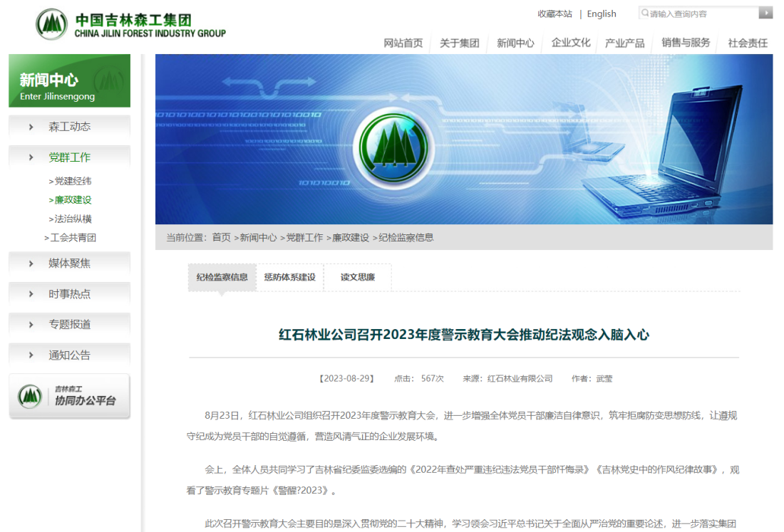Switch site language to English
The width and height of the screenshot is (784, 532).
click(x=602, y=14)
